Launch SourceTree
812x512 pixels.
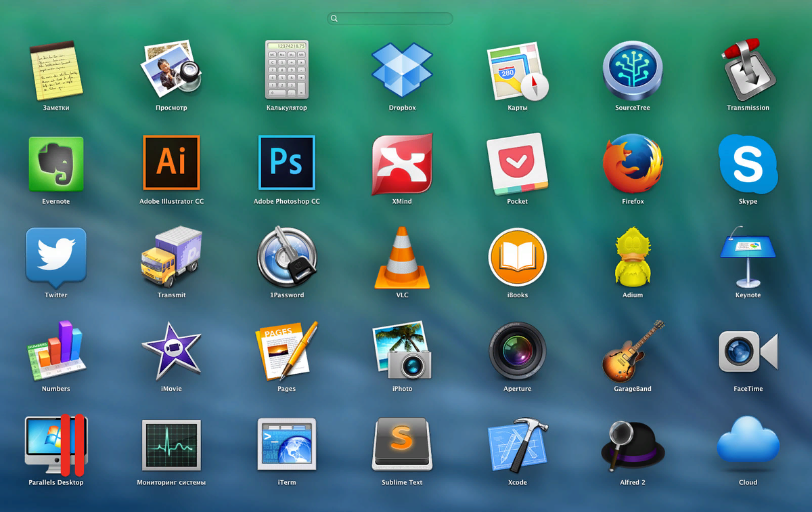(633, 70)
